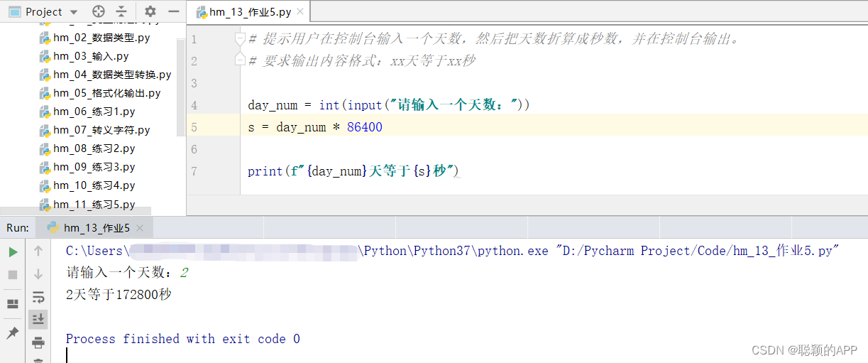Click the stop process square icon
This screenshot has width=868, height=363.
(13, 274)
